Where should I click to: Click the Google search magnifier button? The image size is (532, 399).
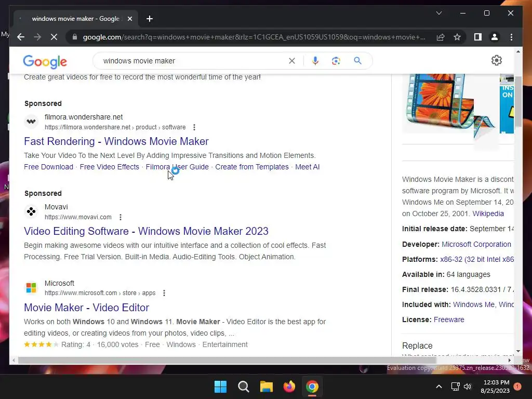[x=357, y=61]
